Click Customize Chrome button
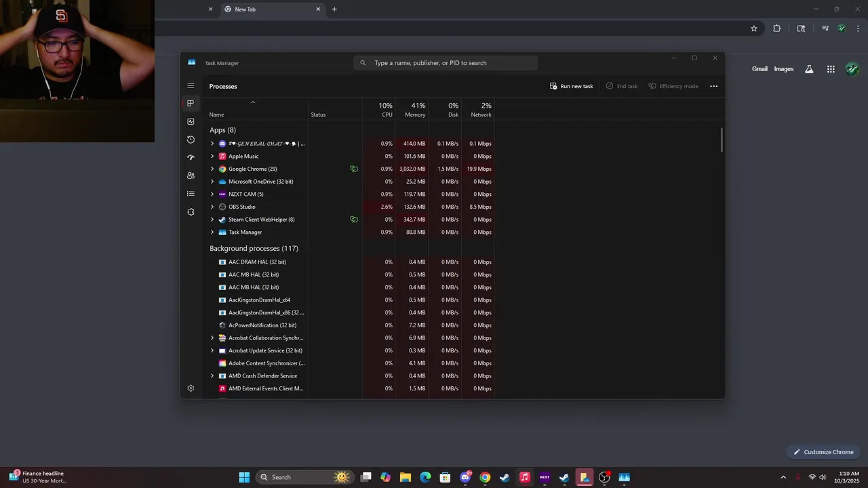 823,452
